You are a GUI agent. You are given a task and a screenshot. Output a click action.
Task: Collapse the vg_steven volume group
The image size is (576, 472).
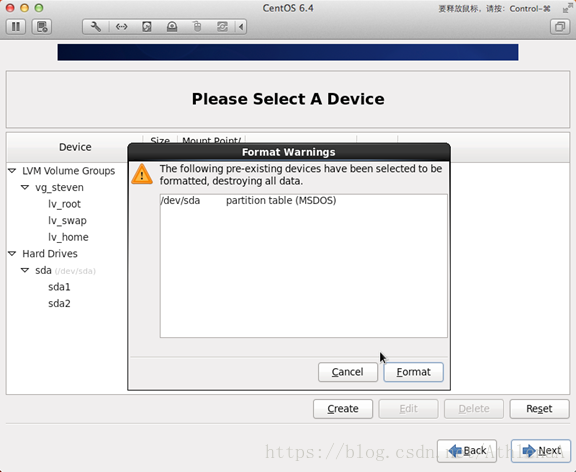point(25,187)
